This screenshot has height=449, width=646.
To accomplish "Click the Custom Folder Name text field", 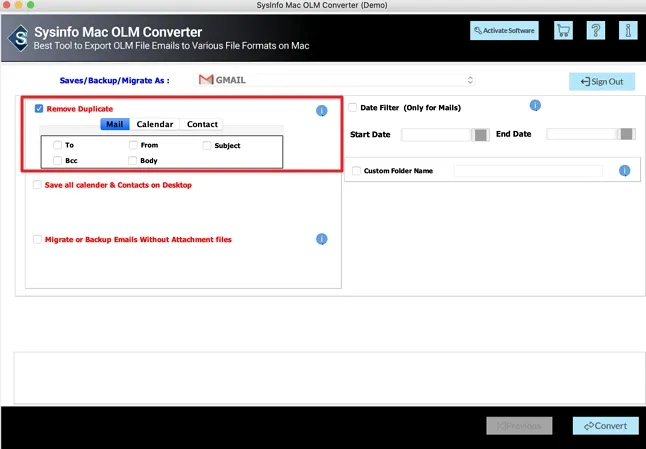I will 528,171.
